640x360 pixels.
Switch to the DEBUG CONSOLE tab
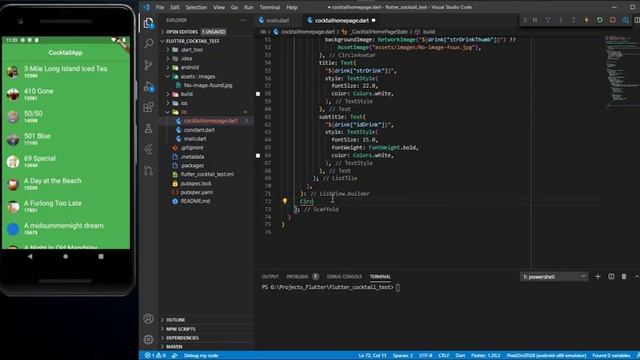pyautogui.click(x=344, y=277)
